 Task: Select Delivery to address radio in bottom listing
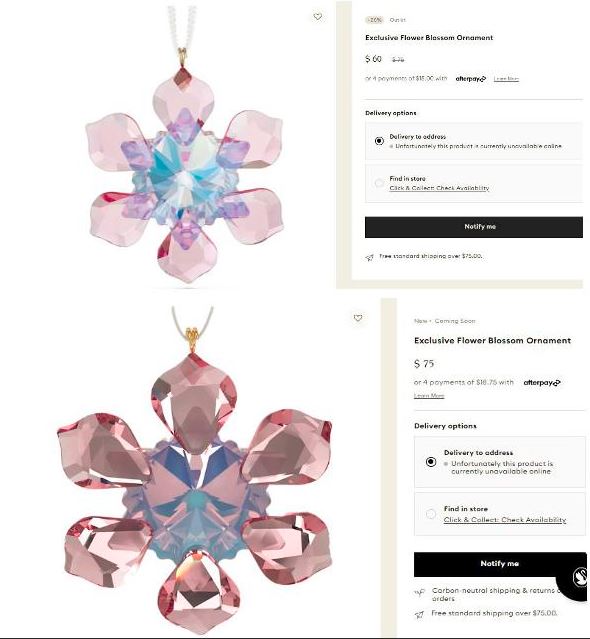tap(431, 462)
